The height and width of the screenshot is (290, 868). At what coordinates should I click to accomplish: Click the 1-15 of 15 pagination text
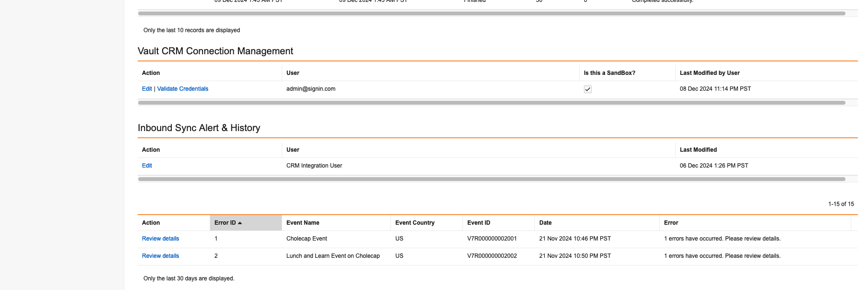click(x=841, y=204)
